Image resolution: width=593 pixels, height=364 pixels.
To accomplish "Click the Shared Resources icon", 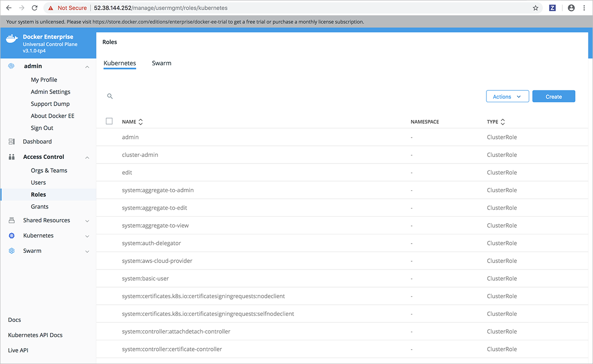I will click(x=12, y=220).
